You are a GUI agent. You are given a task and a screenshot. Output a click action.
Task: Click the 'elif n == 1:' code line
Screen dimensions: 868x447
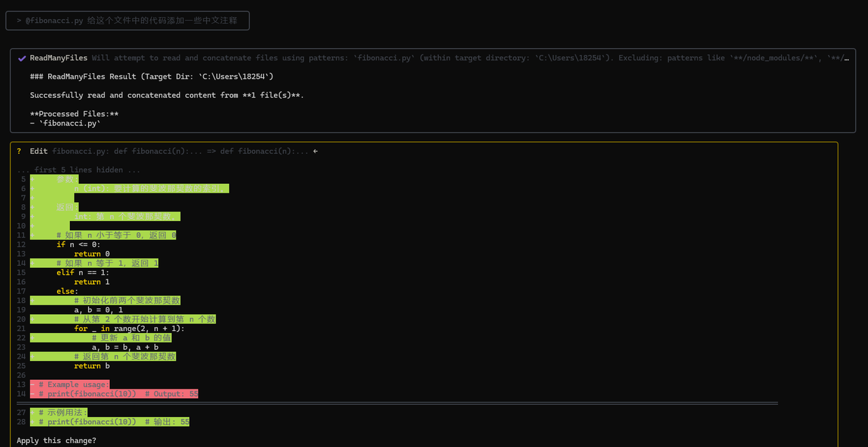(83, 273)
